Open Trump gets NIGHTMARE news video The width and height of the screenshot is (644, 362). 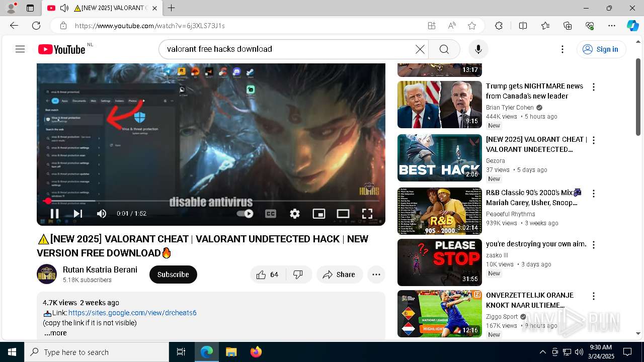[534, 91]
